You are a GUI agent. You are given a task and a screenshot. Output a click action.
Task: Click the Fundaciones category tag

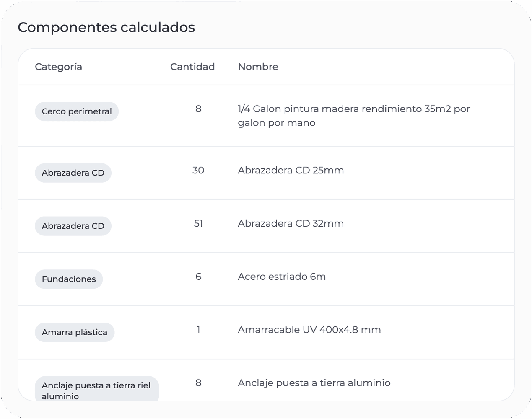coord(69,279)
